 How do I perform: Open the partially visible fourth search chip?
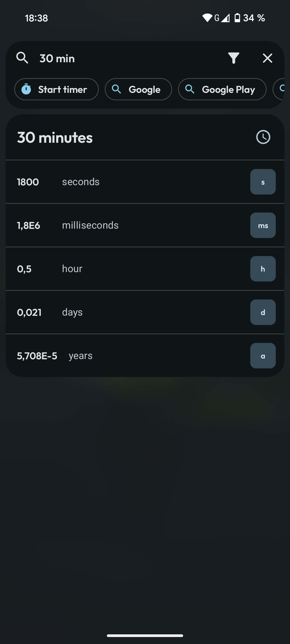pyautogui.click(x=279, y=89)
